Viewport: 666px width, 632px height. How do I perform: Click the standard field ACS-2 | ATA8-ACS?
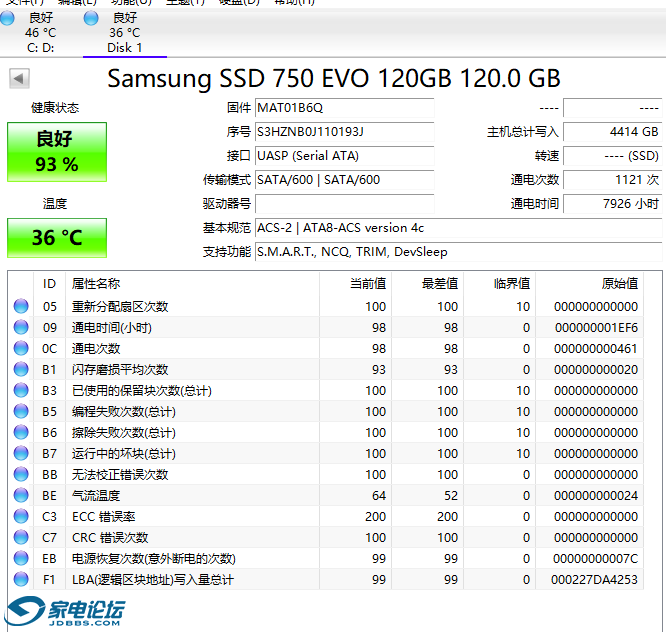[458, 228]
